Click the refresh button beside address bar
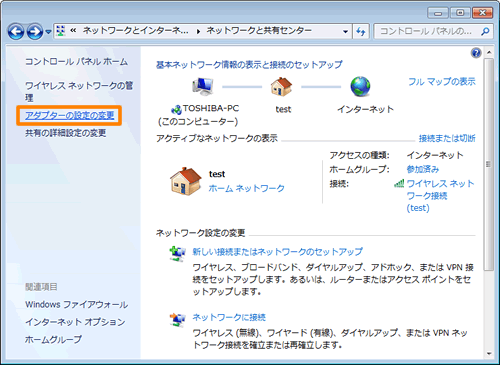The height and width of the screenshot is (365, 500). [x=361, y=32]
